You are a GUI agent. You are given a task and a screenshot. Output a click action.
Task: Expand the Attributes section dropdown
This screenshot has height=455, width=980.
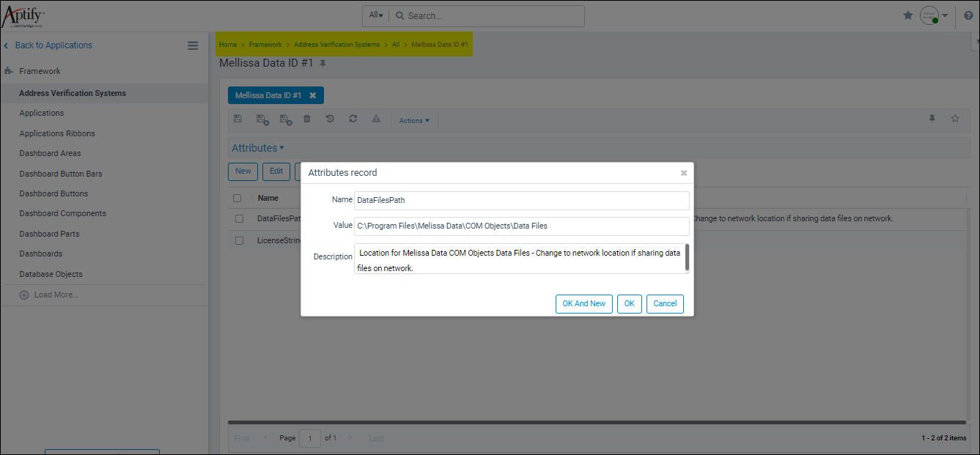tap(258, 148)
